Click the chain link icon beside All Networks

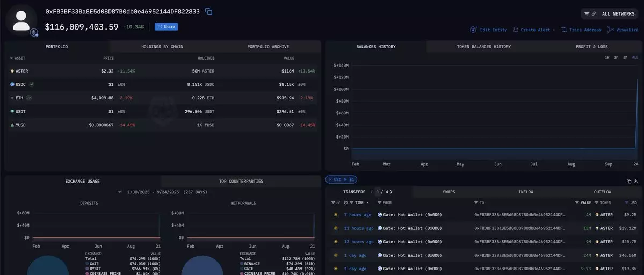point(594,14)
